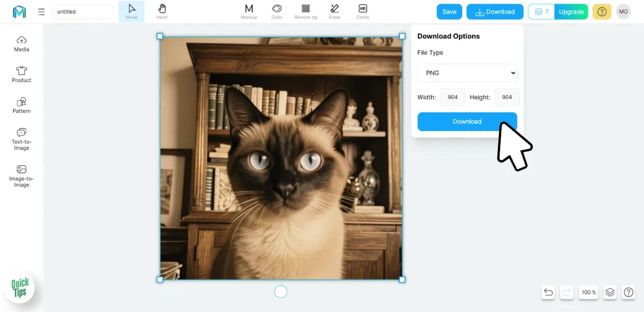644x312 pixels.
Task: Open the Pattern sidebar panel
Action: [22, 105]
